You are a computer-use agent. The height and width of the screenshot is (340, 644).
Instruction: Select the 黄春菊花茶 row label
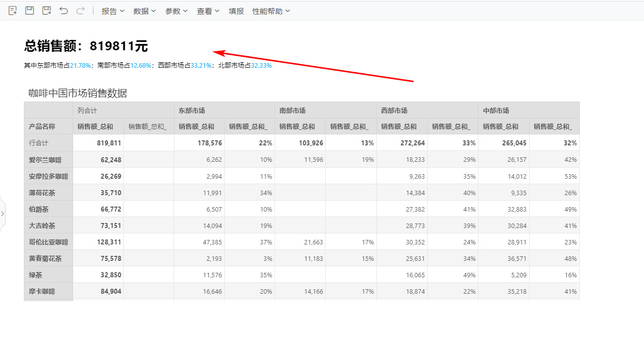pyautogui.click(x=48, y=258)
